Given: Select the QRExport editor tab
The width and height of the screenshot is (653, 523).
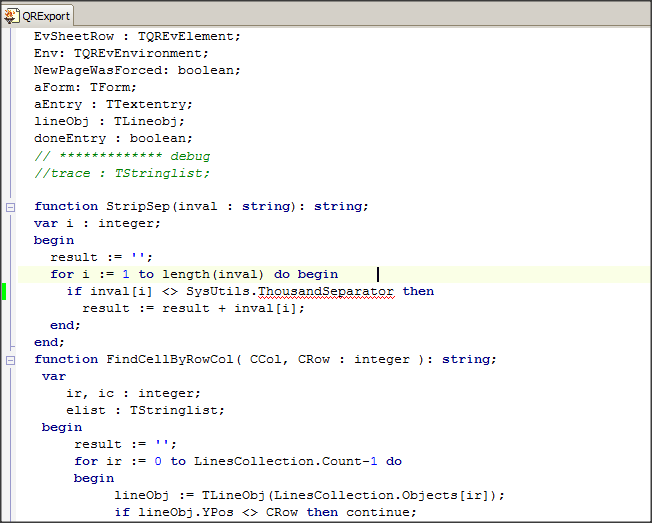Looking at the screenshot, I should pos(37,16).
